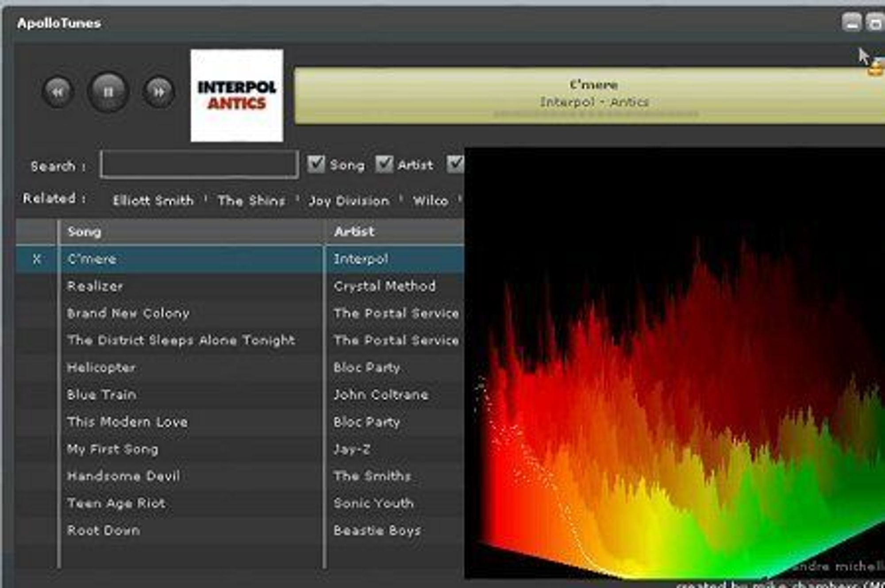885x588 pixels.
Task: Click the playback progress bar under Interpol - Antics
Action: click(x=596, y=114)
